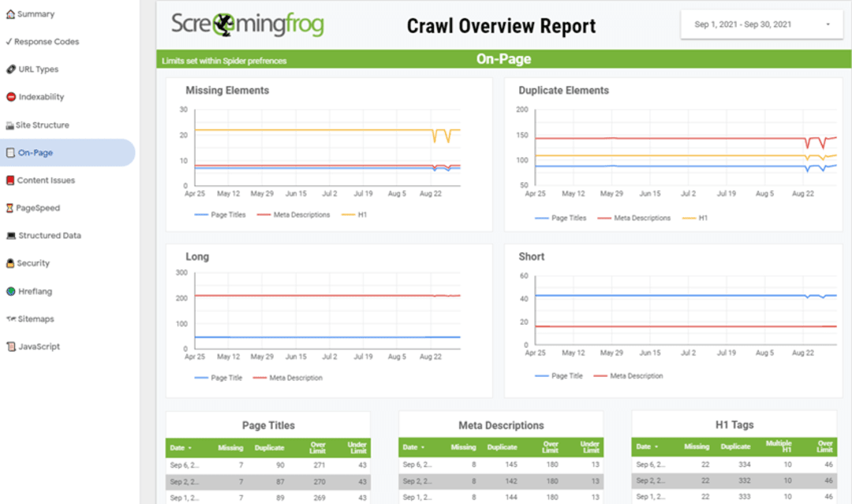Select the Hreflang globe icon
Screen dimensions: 852x504
point(9,290)
